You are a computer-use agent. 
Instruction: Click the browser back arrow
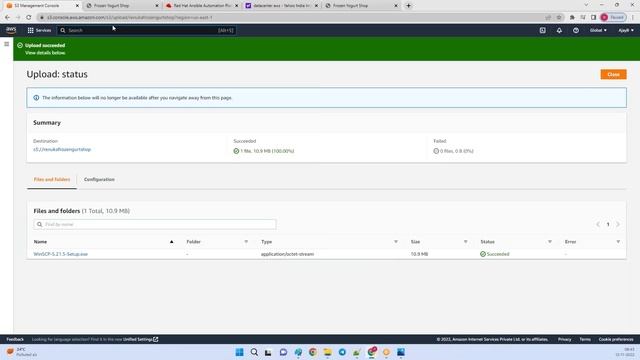[x=7, y=18]
